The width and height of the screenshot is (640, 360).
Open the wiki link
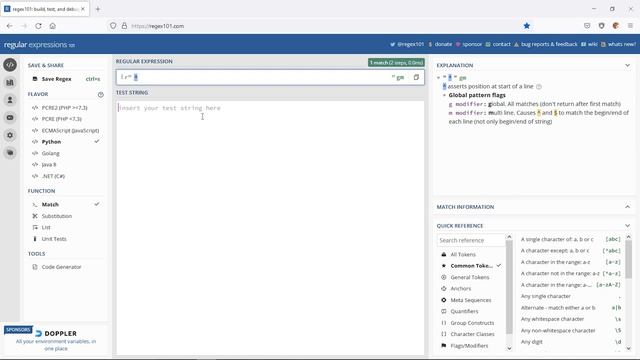589,44
